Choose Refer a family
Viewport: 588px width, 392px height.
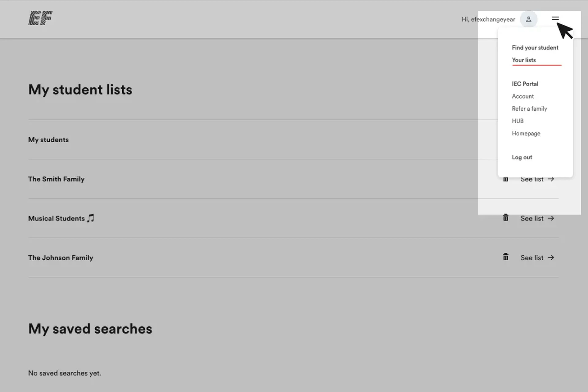pos(529,109)
